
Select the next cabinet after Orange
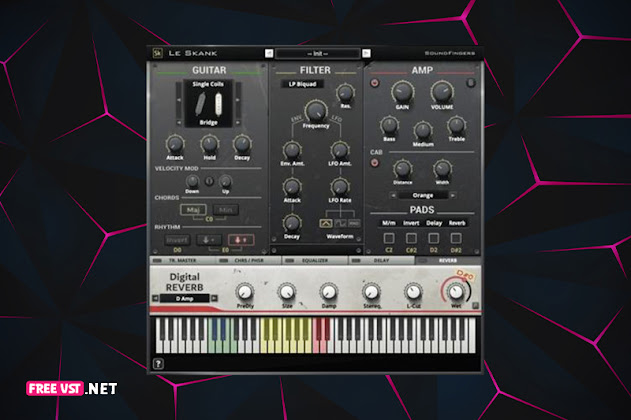click(x=453, y=196)
